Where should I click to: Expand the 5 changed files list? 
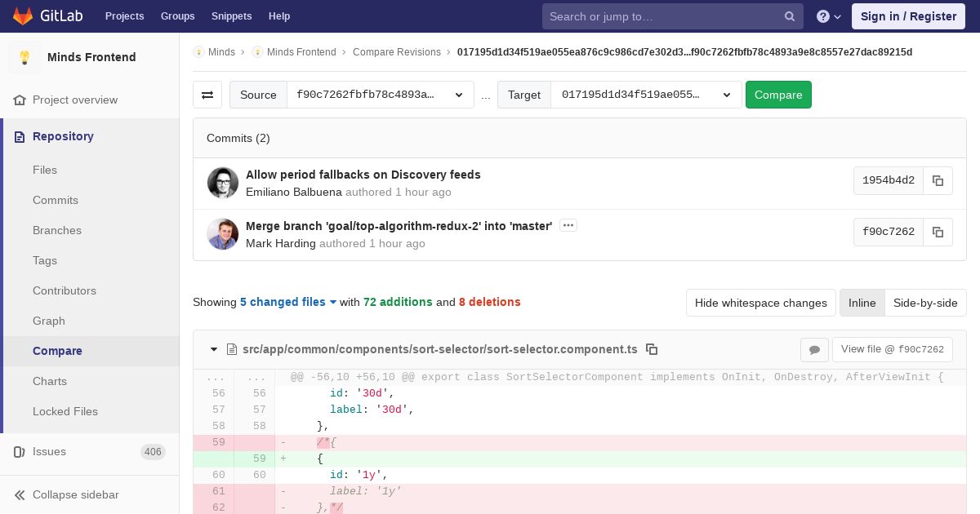point(288,302)
